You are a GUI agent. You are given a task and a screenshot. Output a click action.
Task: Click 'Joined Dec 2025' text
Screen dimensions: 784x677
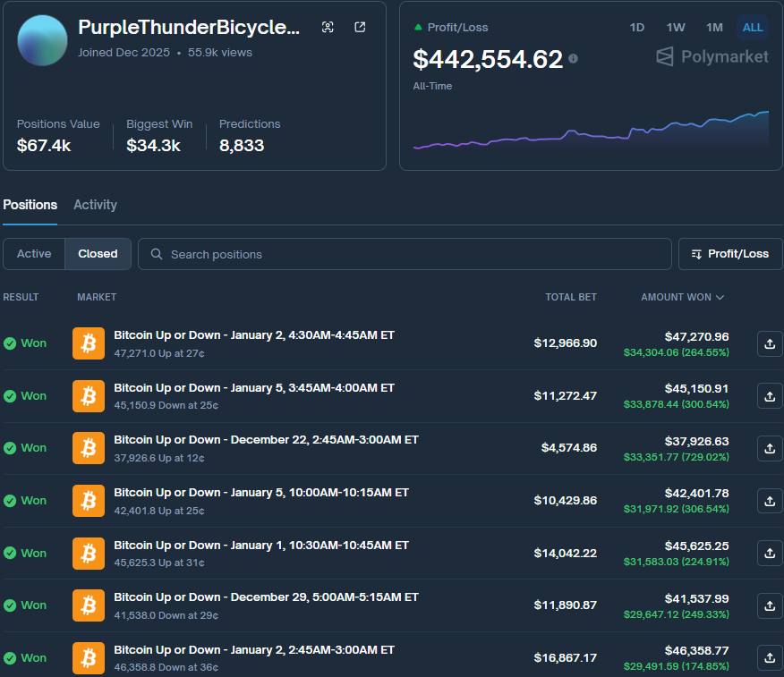[x=124, y=53]
